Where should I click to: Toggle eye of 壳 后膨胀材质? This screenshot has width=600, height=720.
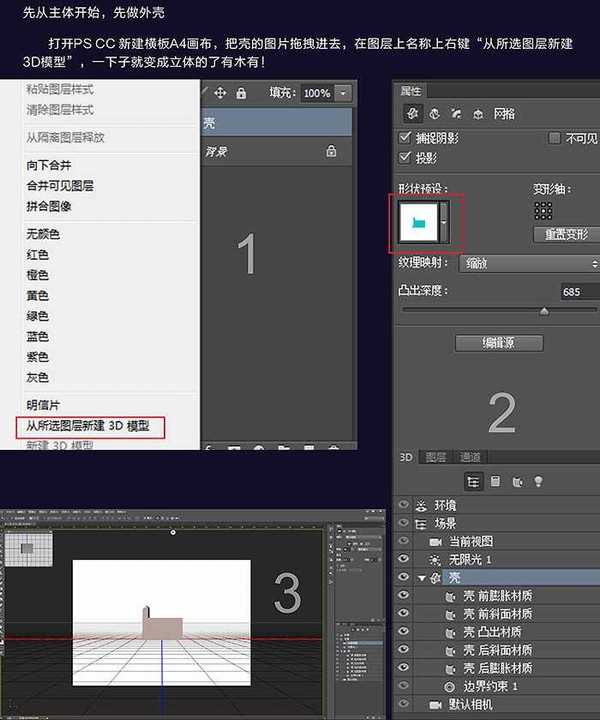403,667
